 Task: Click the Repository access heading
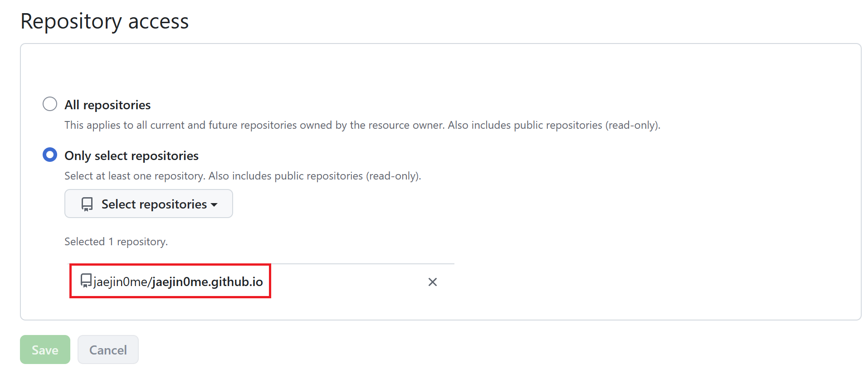click(x=105, y=21)
